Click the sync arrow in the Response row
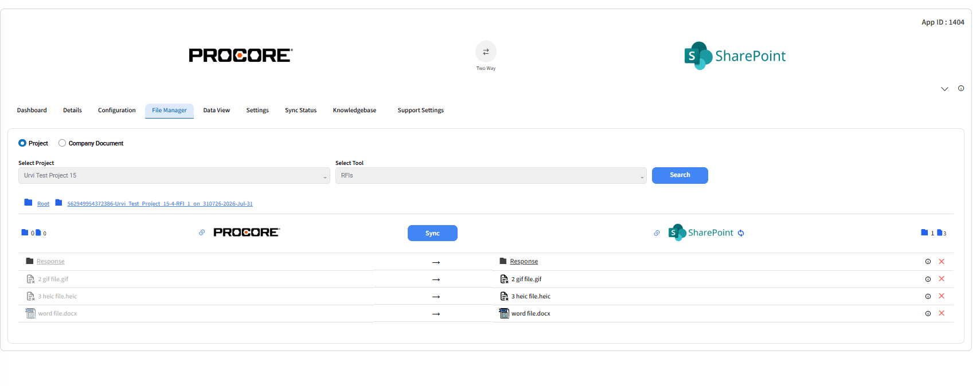This screenshot has height=386, width=980. point(436,262)
